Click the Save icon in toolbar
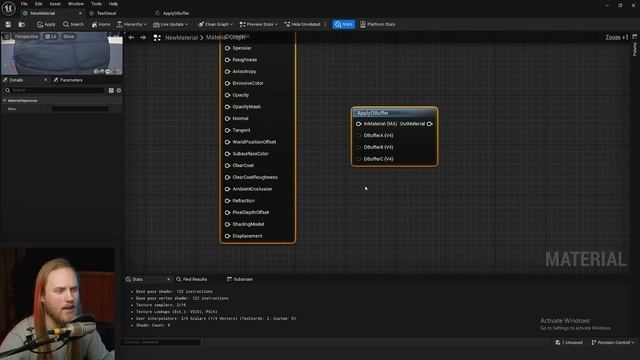 click(x=8, y=24)
